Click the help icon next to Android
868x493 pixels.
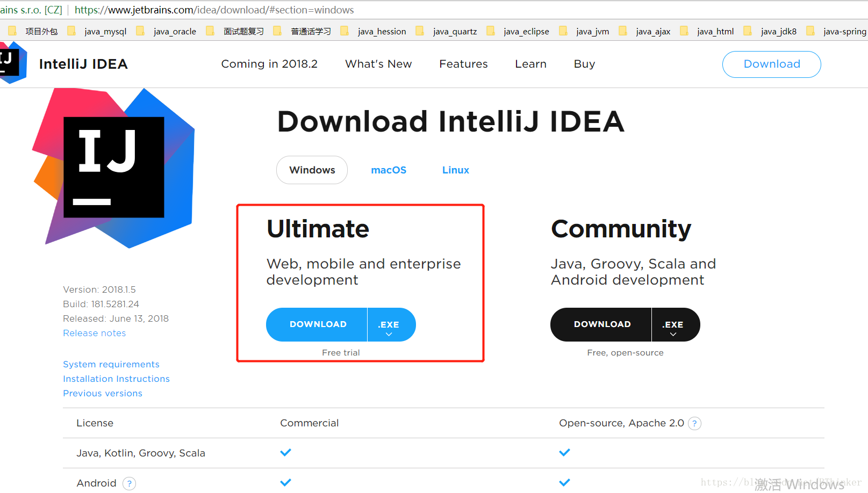pos(129,484)
